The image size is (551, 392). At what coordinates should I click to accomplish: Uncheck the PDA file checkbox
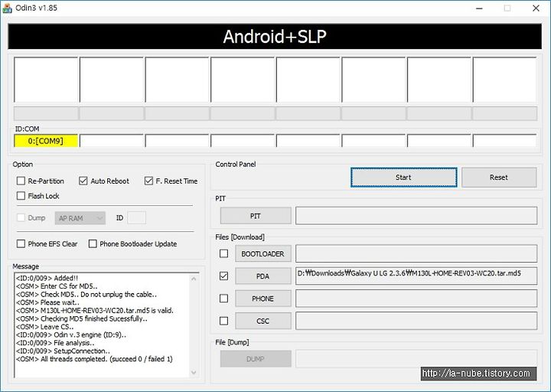[223, 276]
